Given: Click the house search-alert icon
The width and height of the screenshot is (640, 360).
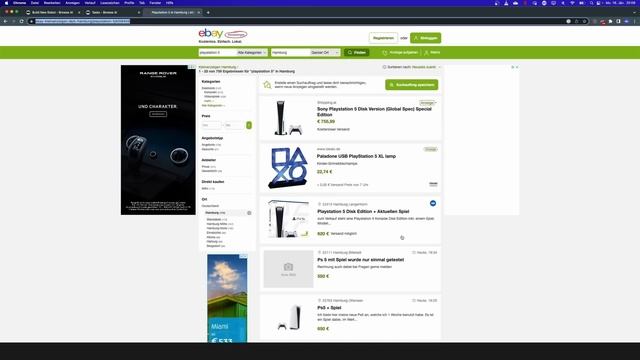Looking at the screenshot, I should (x=267, y=84).
